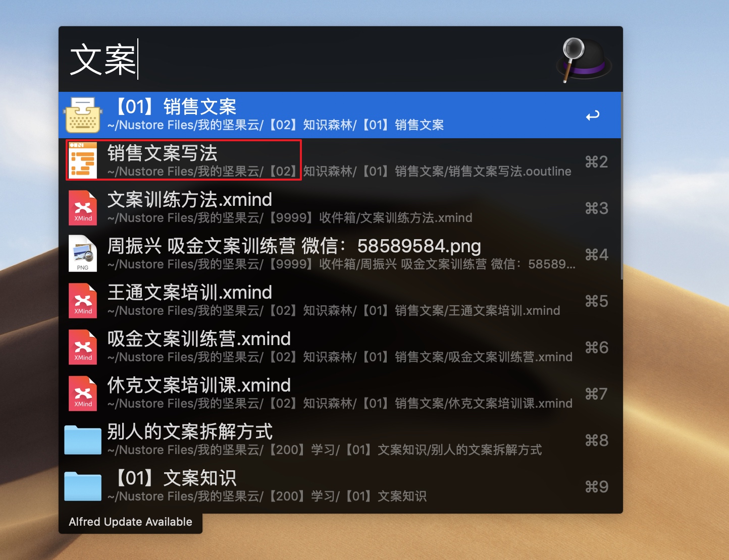Click the PNG file icon for 周振兴 result
729x560 pixels.
click(83, 254)
